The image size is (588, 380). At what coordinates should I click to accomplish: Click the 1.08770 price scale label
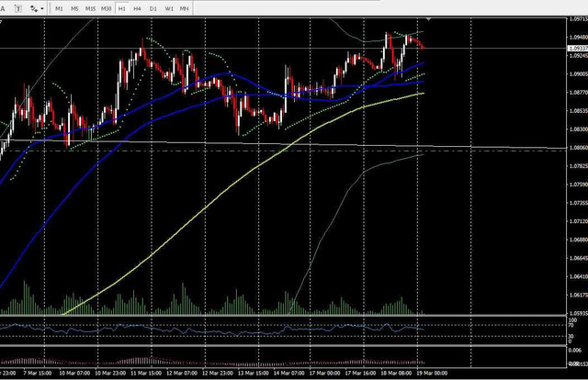(578, 92)
